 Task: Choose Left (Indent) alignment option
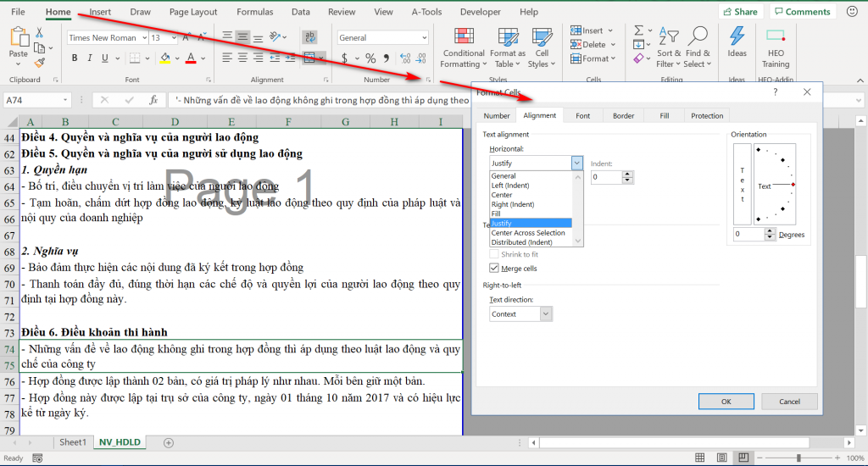click(510, 186)
